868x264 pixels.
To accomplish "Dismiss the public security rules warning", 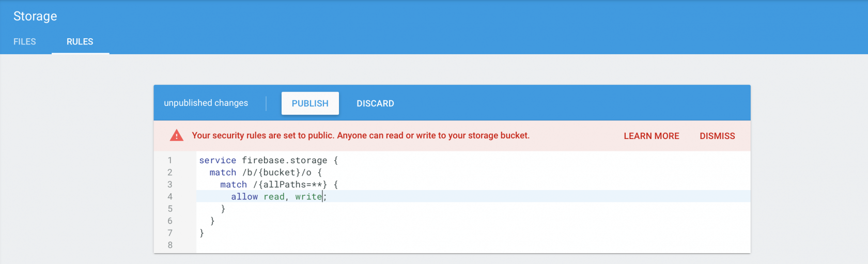I will 717,136.
